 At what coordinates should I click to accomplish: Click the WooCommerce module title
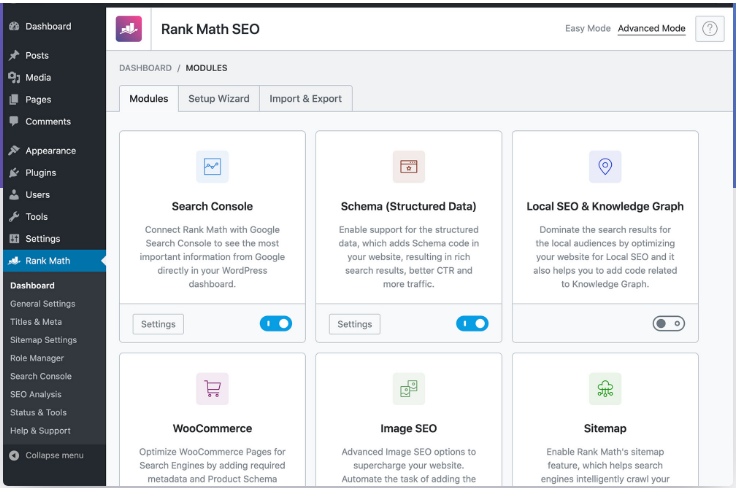click(212, 428)
